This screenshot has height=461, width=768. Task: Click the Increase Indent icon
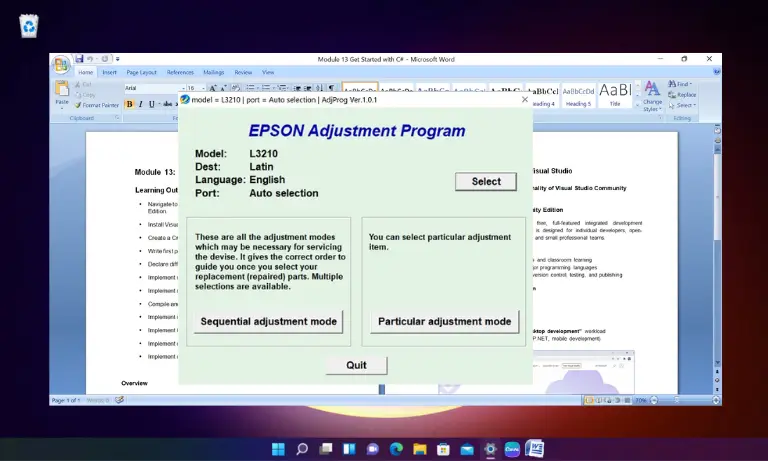click(x=308, y=88)
